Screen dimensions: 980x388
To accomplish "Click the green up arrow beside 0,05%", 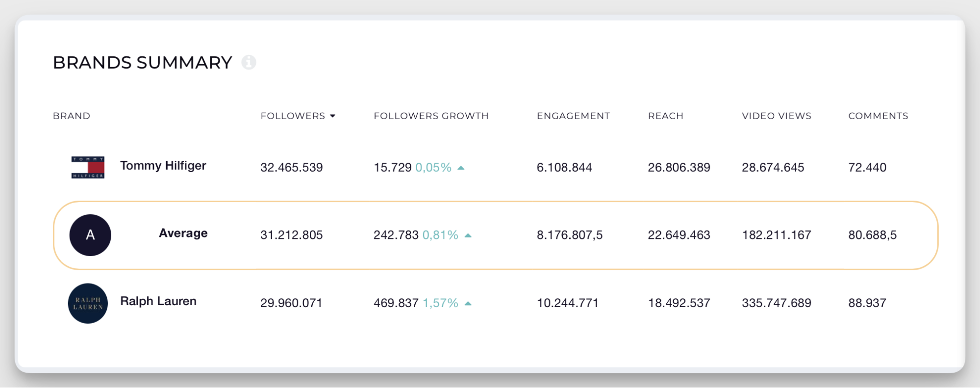I will pos(461,167).
